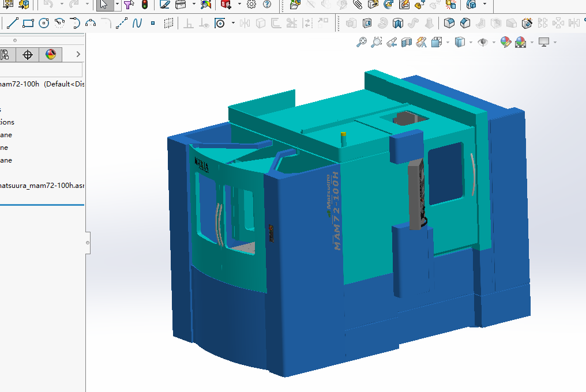Click the feature tree filter field
The width and height of the screenshot is (586, 392).
click(x=41, y=70)
